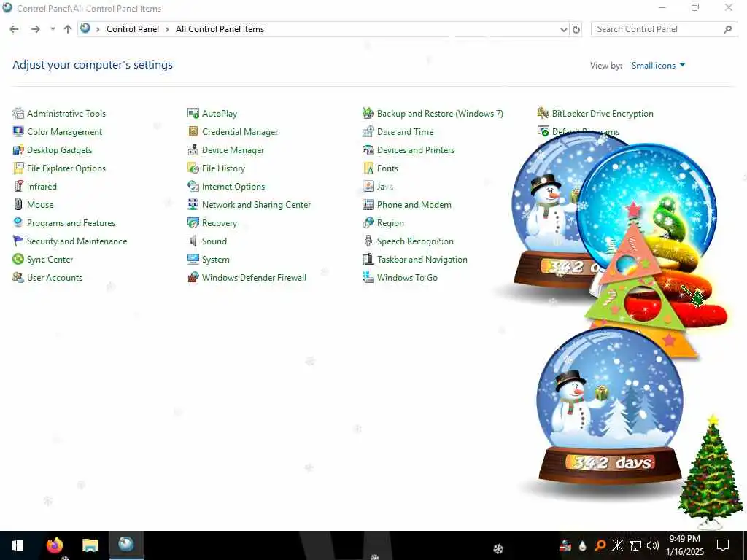Expand the chevron before Control Panel breadcrumb
The image size is (747, 560).
pos(98,29)
